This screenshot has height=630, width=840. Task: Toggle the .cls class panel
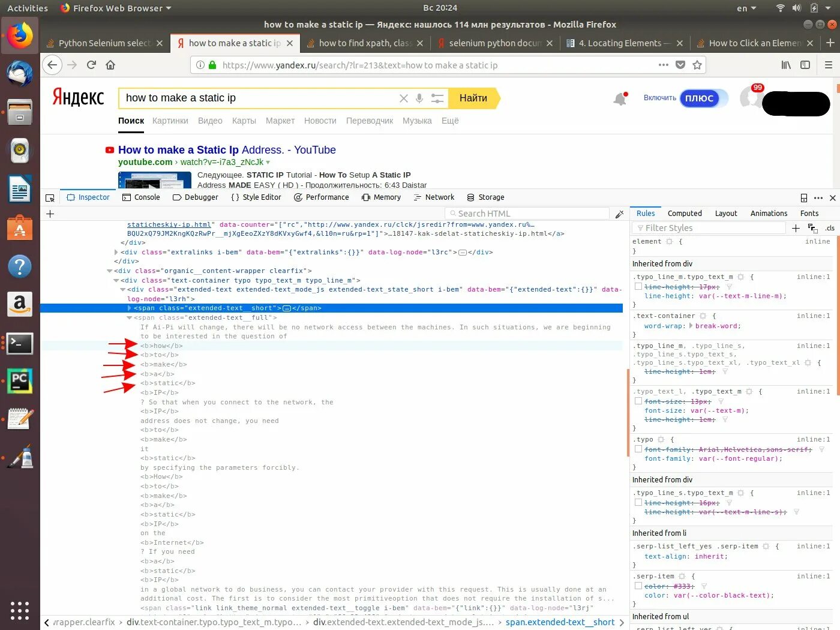[x=830, y=228]
